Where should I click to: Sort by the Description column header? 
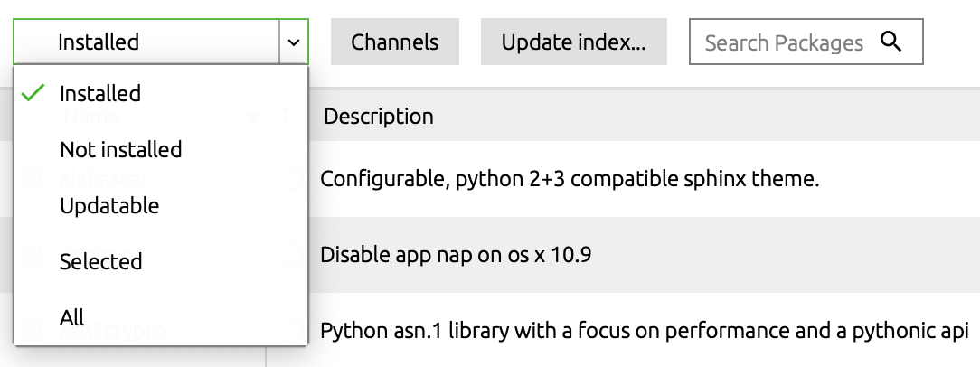point(379,117)
